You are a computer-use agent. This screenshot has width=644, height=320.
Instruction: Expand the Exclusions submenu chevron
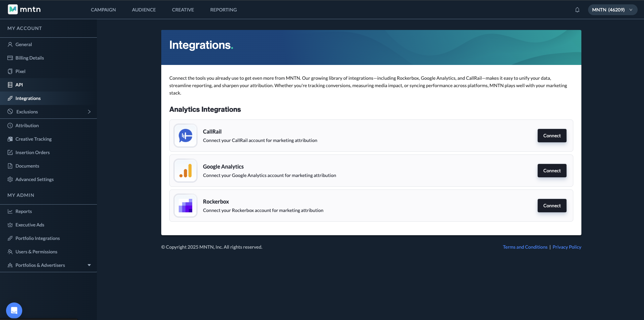click(89, 112)
